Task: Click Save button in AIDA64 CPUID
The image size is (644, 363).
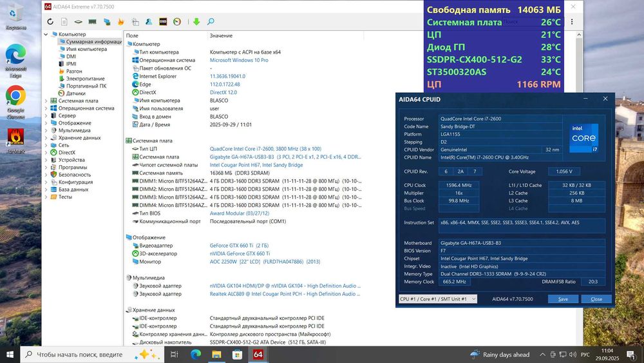Action: 563,299
